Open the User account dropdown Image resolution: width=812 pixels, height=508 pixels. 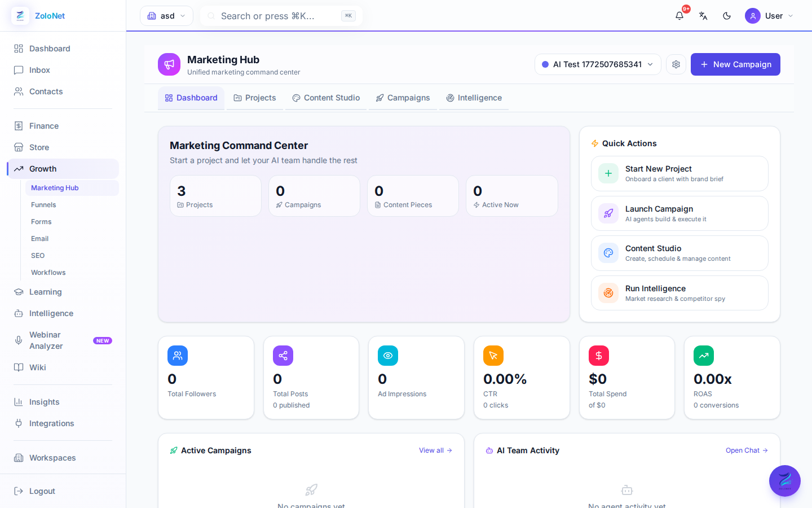(769, 16)
